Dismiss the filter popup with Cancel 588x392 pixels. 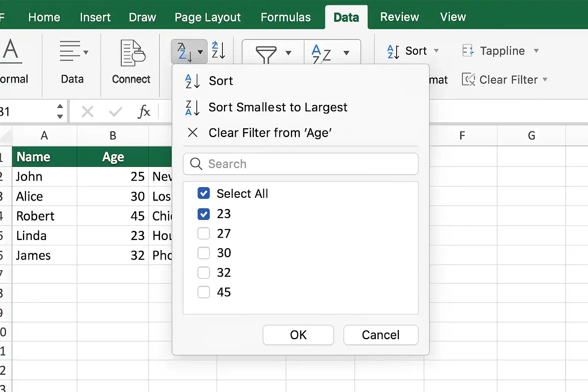[x=381, y=335]
